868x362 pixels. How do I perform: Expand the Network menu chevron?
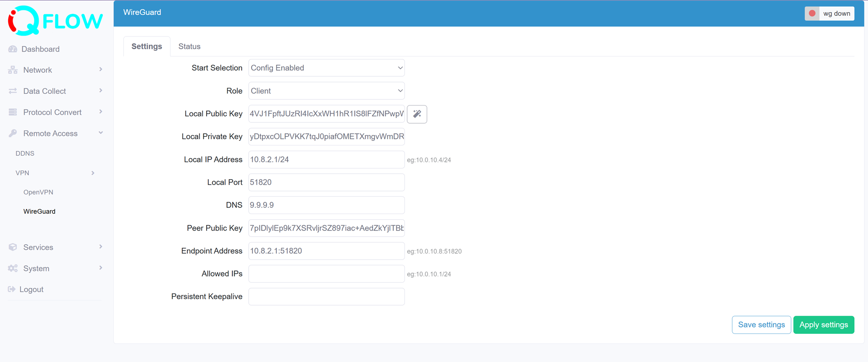point(101,69)
